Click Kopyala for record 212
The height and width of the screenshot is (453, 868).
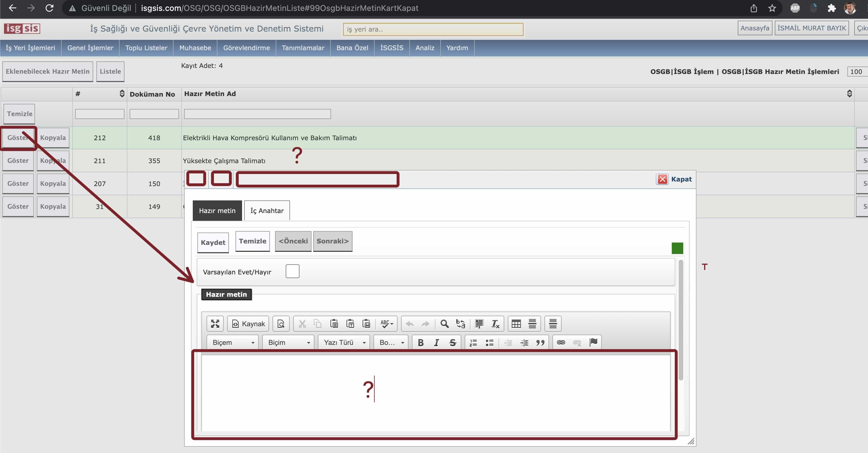click(53, 138)
